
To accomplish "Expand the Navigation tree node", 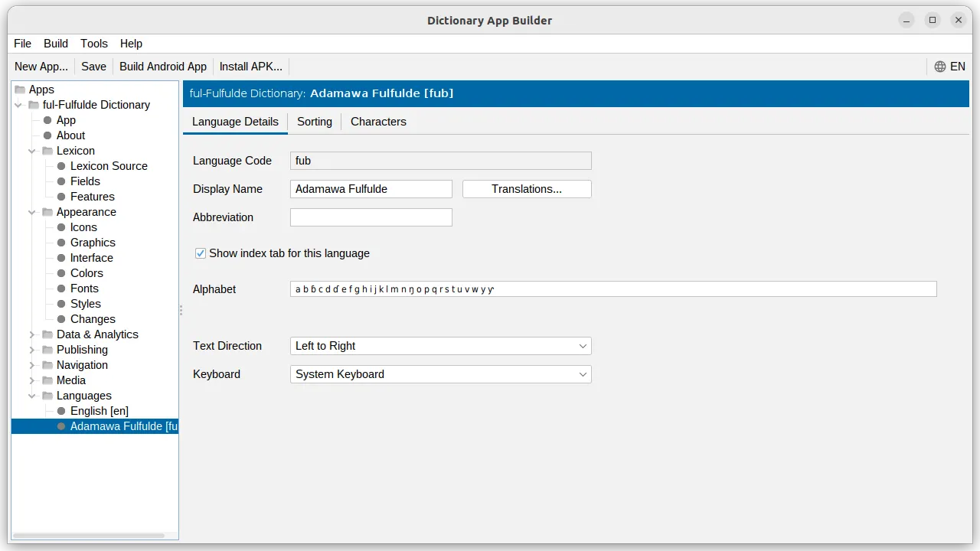I will (32, 365).
